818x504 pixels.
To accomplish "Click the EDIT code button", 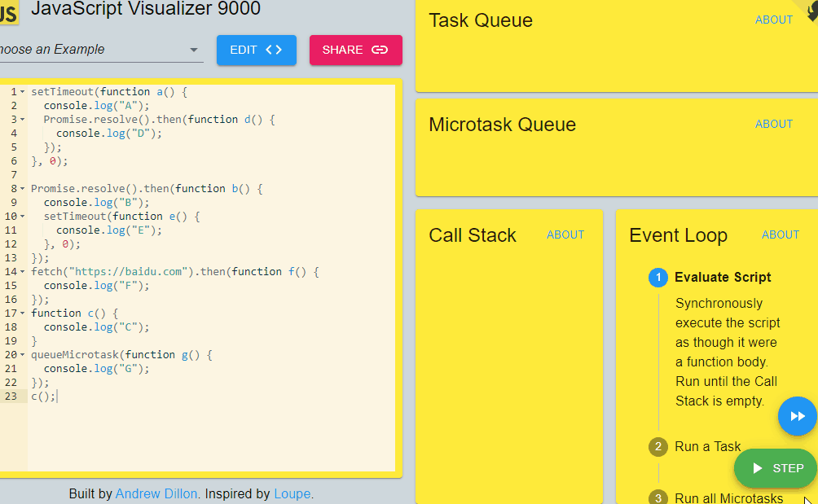I will click(x=256, y=50).
